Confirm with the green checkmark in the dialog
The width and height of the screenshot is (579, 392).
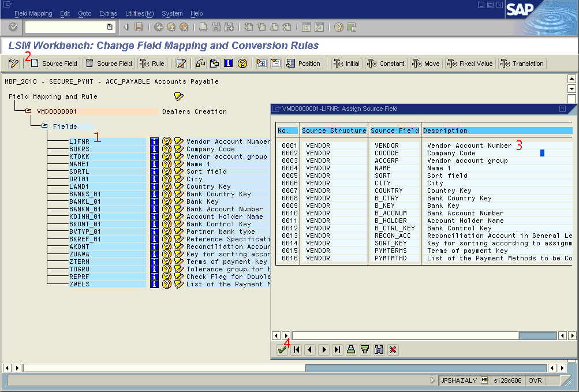pos(281,349)
